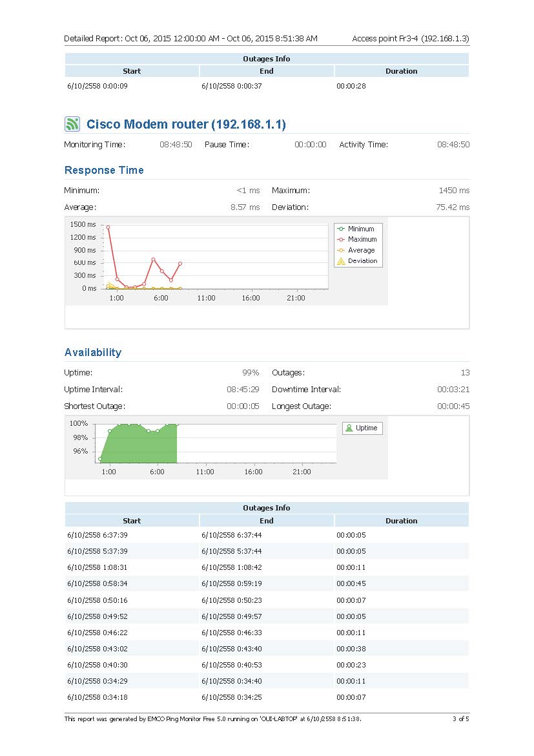Click the Maximum legend marker

click(341, 240)
